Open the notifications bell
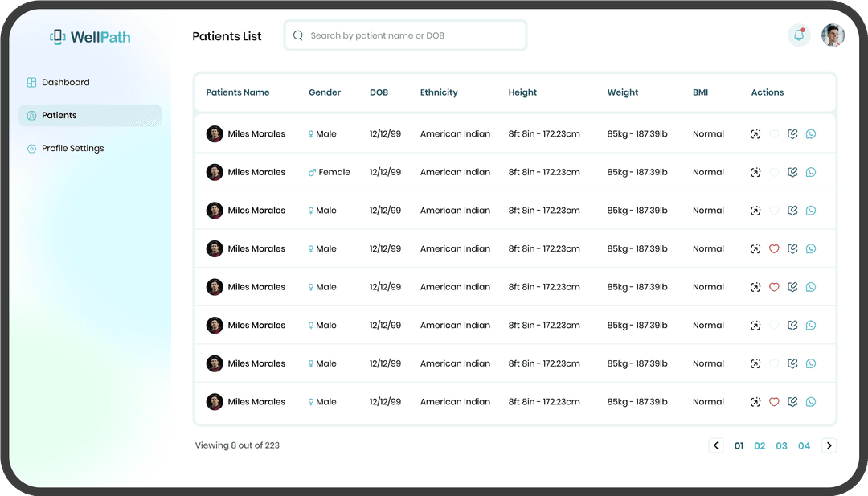Viewport: 868px width, 496px height. point(798,35)
